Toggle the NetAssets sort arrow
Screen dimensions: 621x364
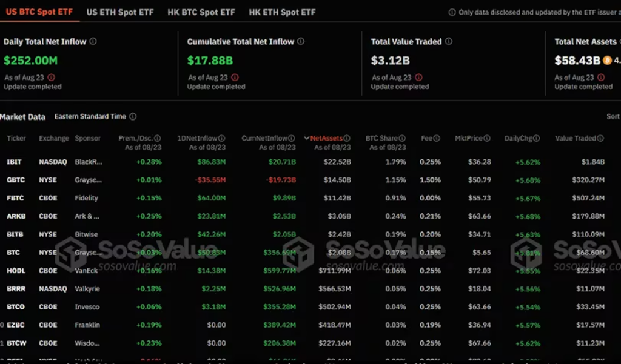[306, 138]
